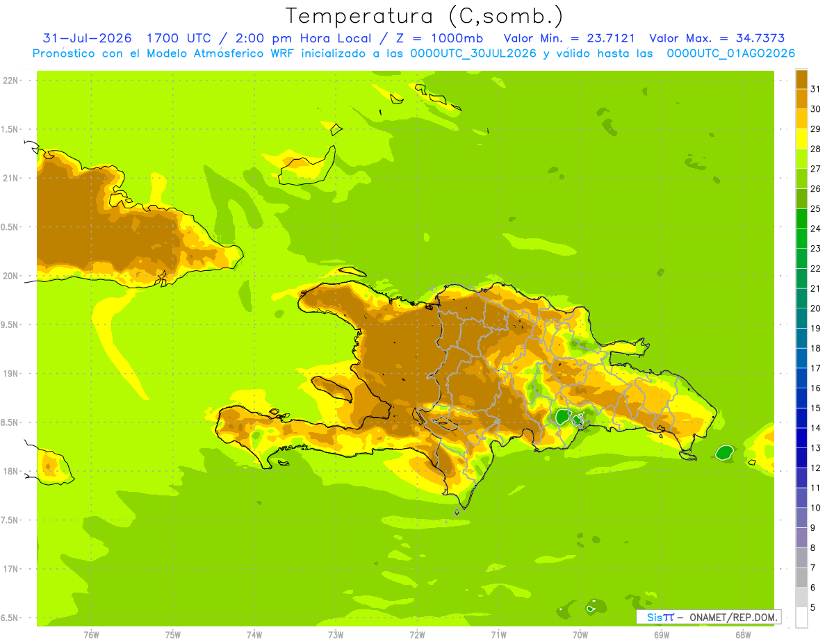Click the lime legend swatch between 27 and 28

801,158
